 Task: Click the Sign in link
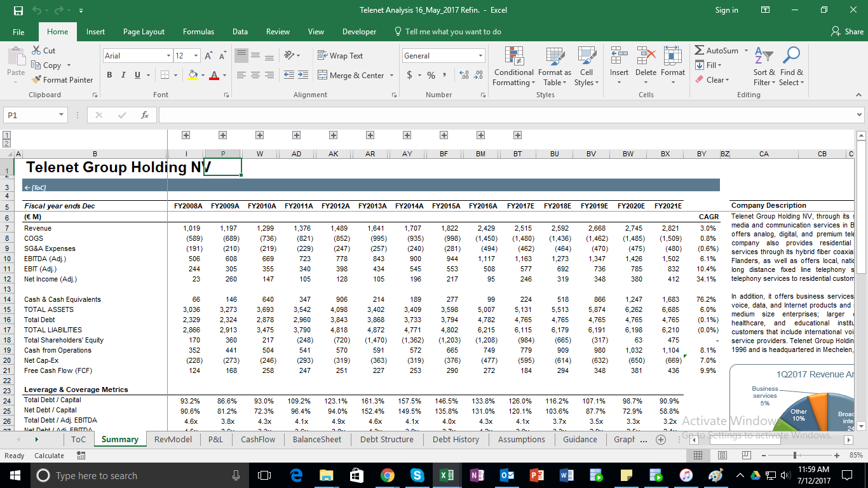pyautogui.click(x=726, y=10)
